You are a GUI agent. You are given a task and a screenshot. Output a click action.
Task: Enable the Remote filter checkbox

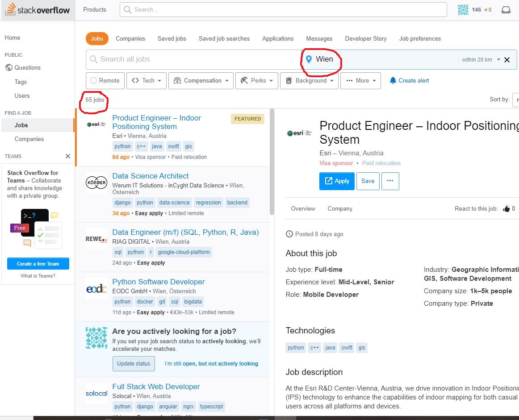point(95,80)
